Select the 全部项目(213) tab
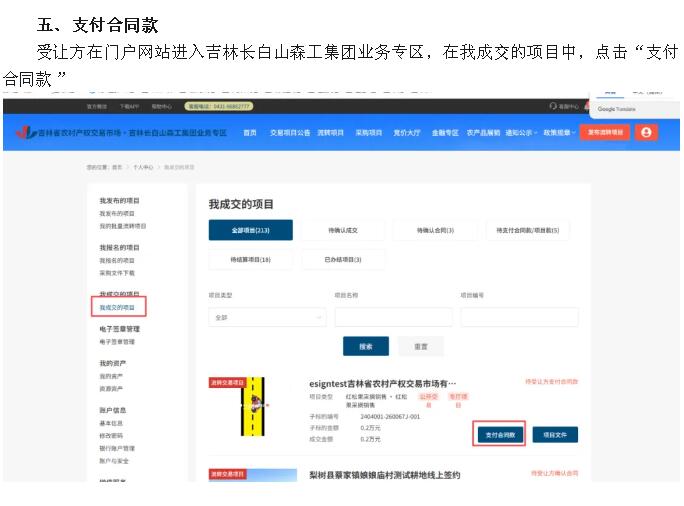Image resolution: width=684 pixels, height=506 pixels. [250, 230]
